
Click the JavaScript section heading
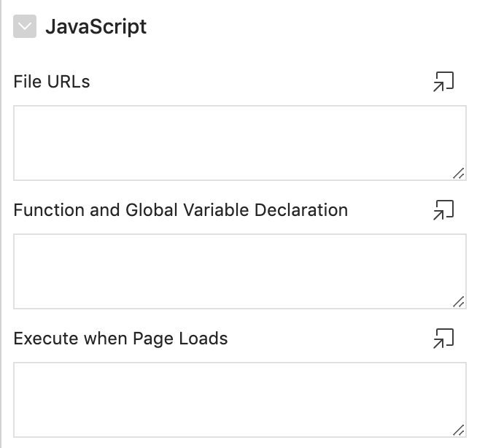[x=96, y=27]
